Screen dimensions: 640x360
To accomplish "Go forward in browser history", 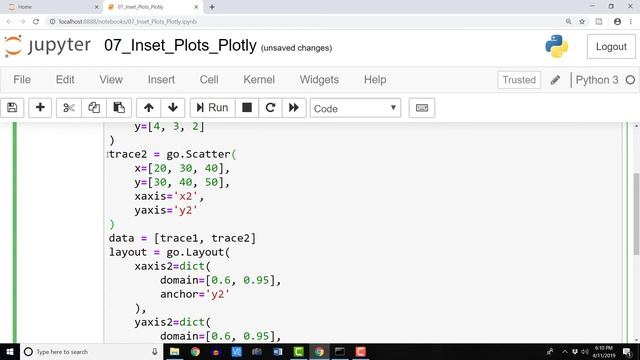I will click(22, 22).
